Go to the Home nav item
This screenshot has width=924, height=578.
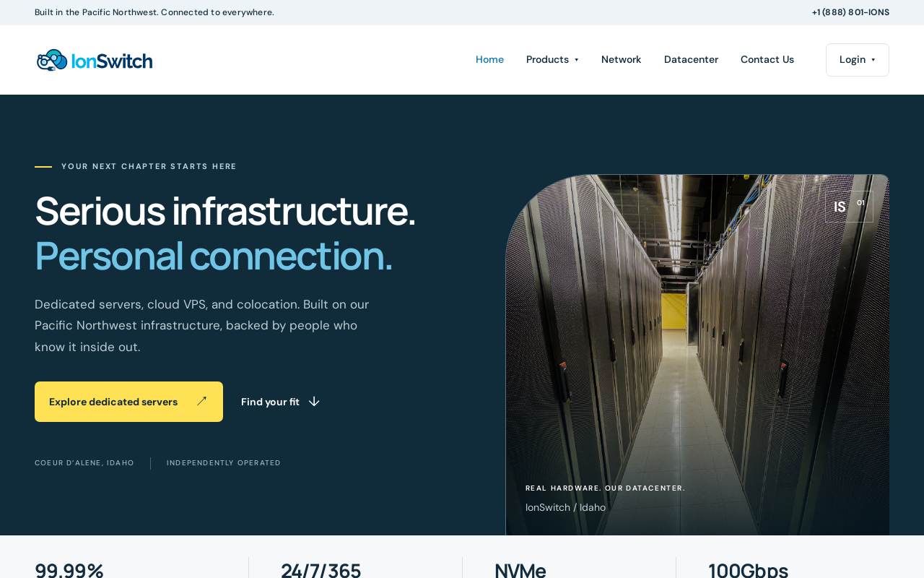tap(489, 60)
